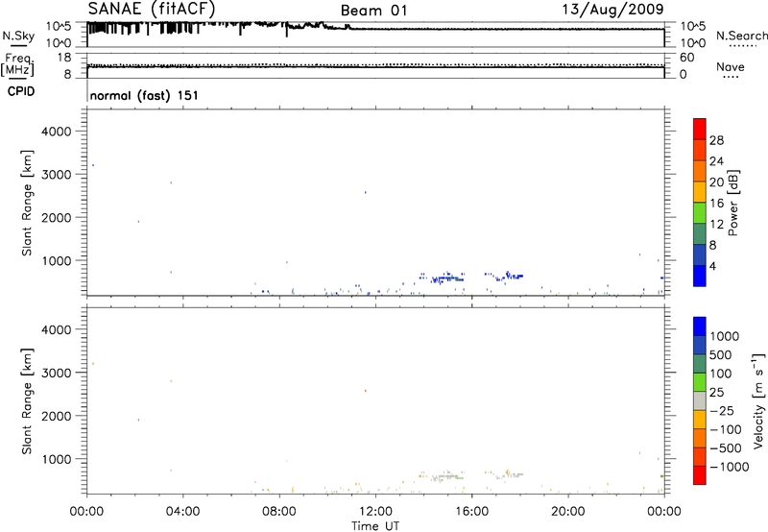The width and height of the screenshot is (768, 532).
Task: Click the 04:00 time tick label
Action: coord(182,512)
